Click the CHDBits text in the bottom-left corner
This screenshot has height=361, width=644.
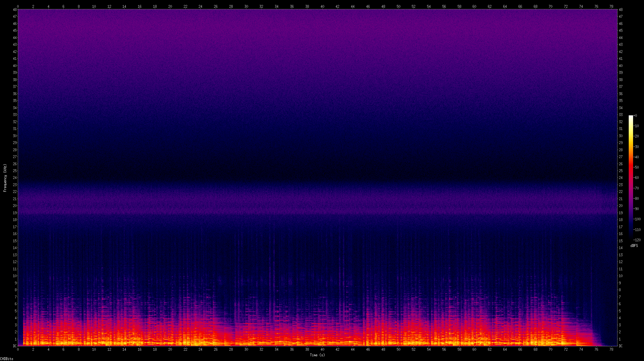(7, 359)
